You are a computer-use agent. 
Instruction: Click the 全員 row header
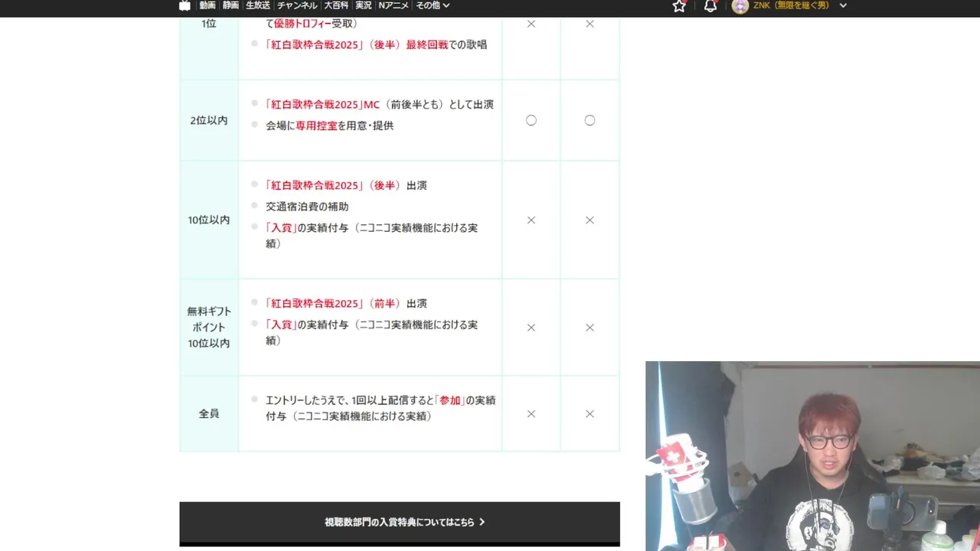(209, 414)
